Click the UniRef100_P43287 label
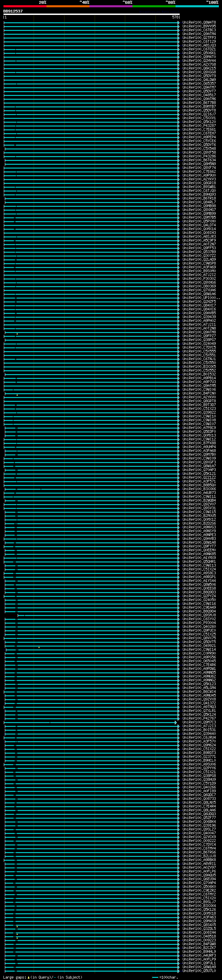Screen dimensions: 222x980 click(x=199, y=126)
